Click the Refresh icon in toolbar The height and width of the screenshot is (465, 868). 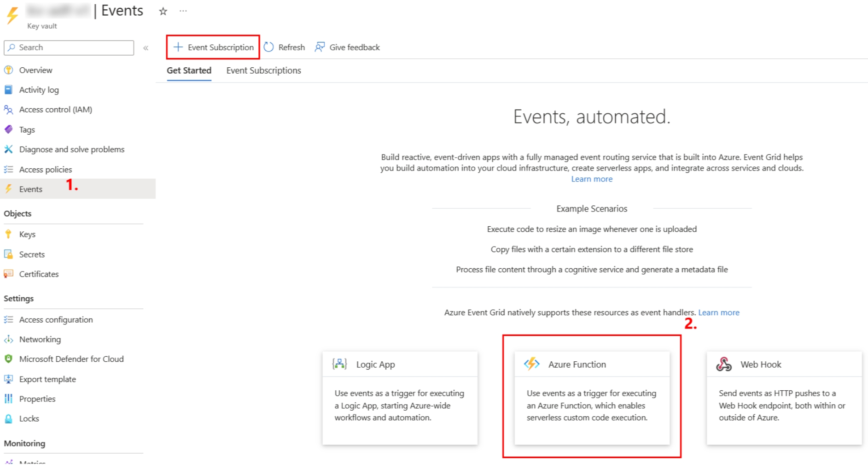[269, 47]
